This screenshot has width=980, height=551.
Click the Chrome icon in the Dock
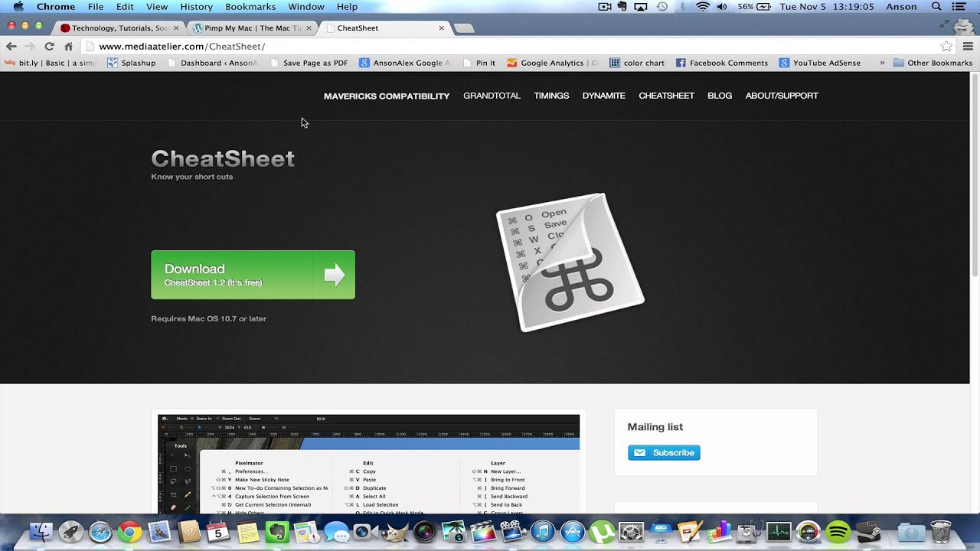tap(129, 532)
